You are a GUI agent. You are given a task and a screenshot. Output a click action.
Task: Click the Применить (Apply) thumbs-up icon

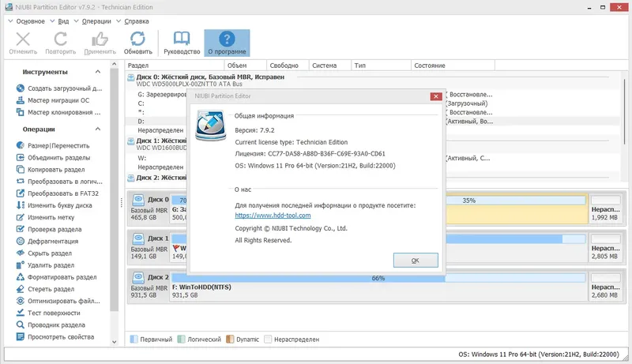coord(100,39)
